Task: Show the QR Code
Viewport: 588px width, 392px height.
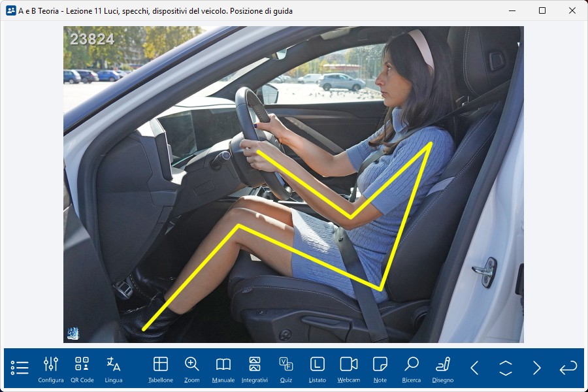Action: point(82,368)
